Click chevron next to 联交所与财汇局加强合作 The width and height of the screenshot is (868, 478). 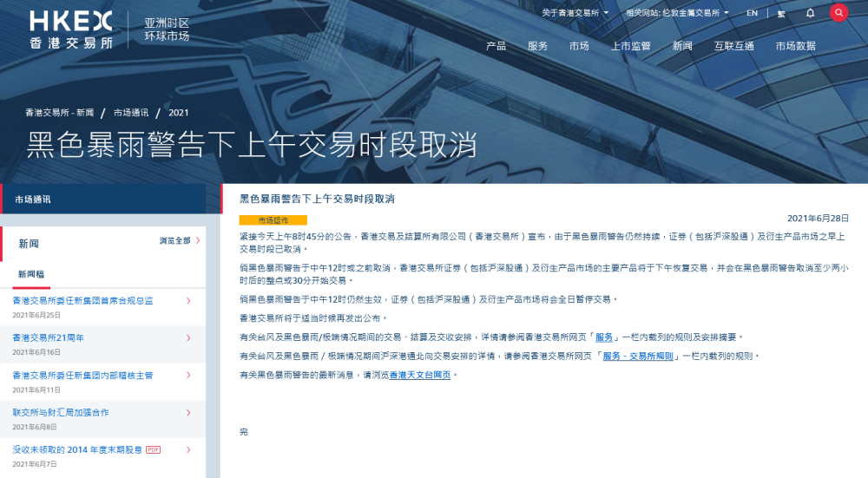tap(188, 413)
